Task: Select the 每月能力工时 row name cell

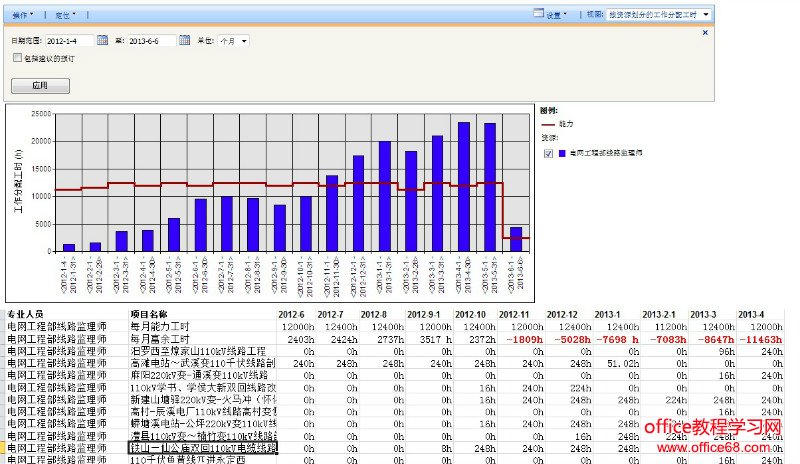Action: [160, 327]
